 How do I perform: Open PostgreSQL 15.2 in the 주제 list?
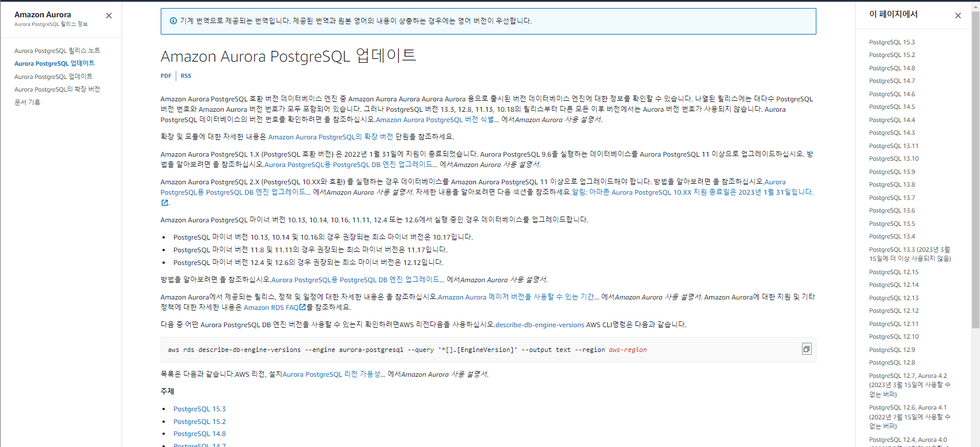[x=199, y=422]
